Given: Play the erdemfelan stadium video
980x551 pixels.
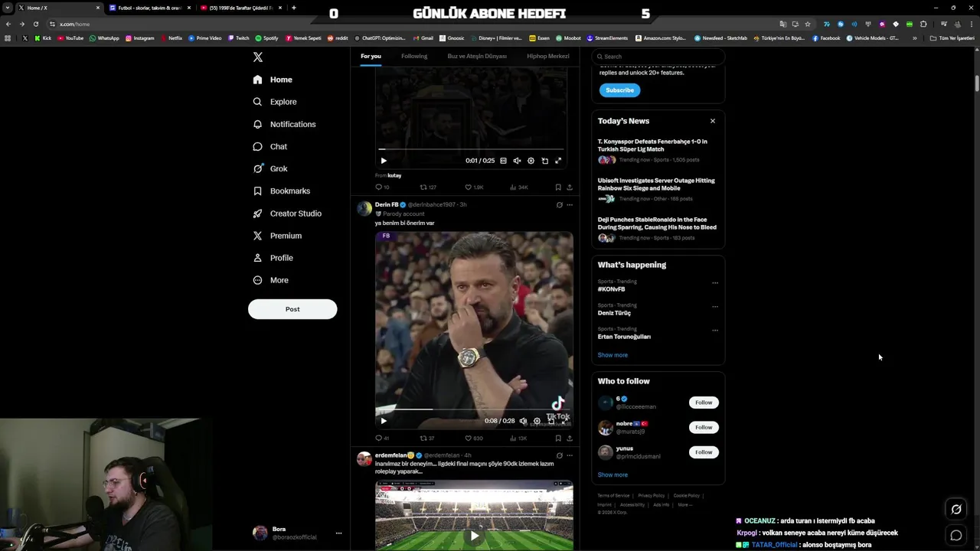Looking at the screenshot, I should [474, 536].
